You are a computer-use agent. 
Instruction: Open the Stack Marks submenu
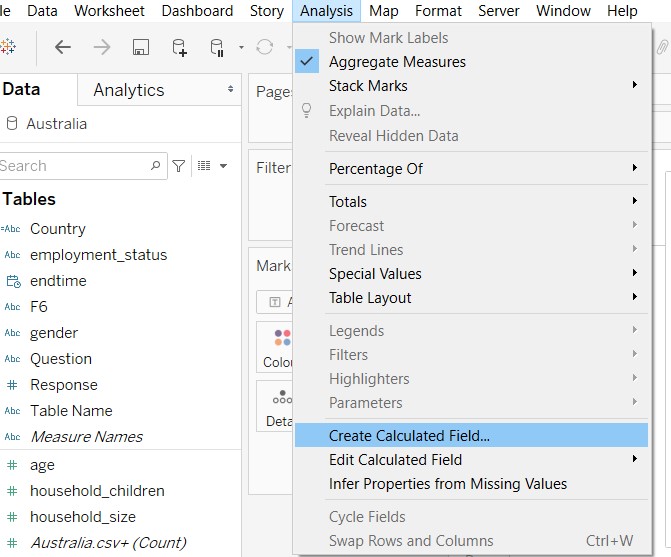(472, 86)
